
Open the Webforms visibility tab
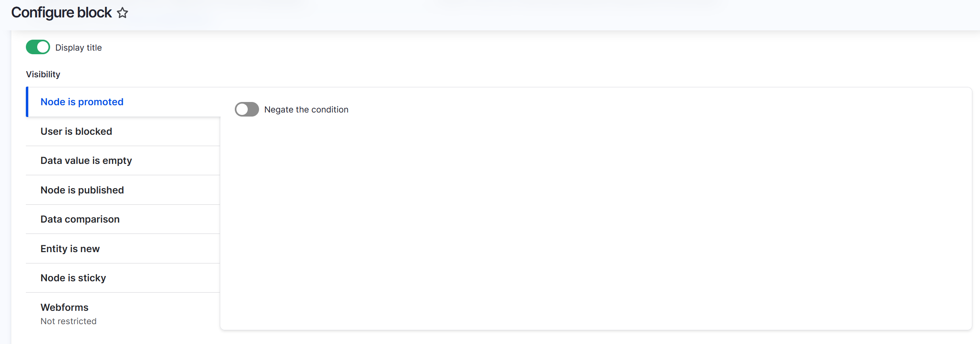pos(64,308)
